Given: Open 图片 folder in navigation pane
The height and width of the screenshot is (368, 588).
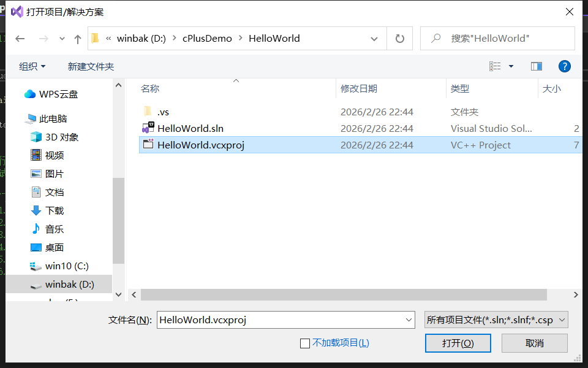Looking at the screenshot, I should (x=55, y=174).
